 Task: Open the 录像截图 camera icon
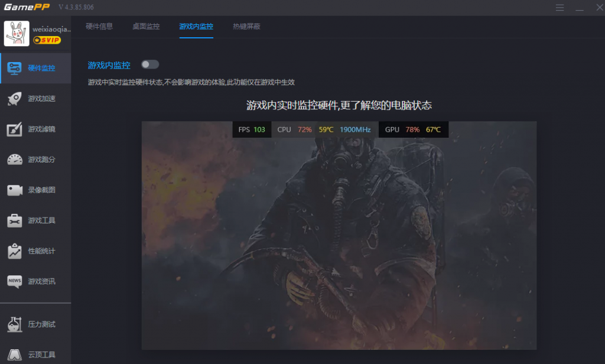(15, 190)
